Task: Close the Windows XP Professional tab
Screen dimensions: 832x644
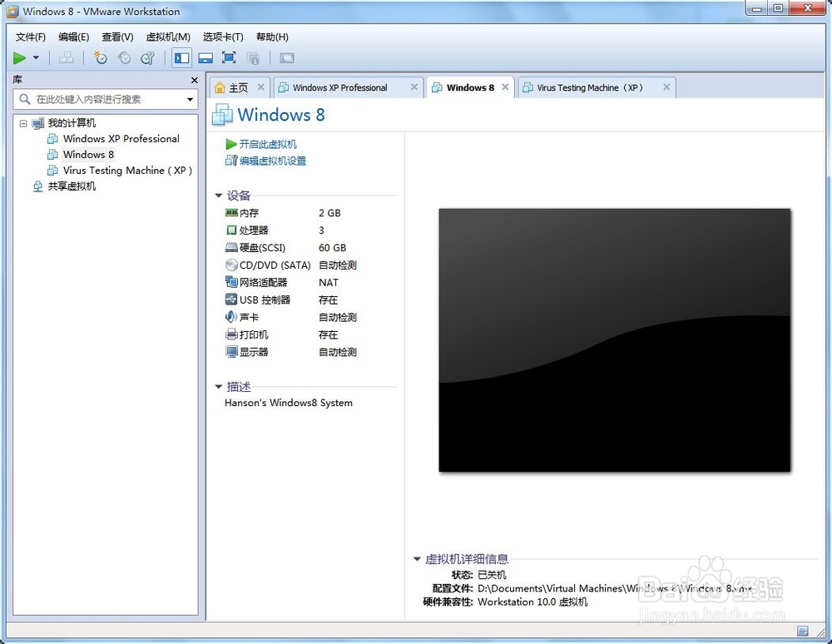Action: click(x=414, y=87)
